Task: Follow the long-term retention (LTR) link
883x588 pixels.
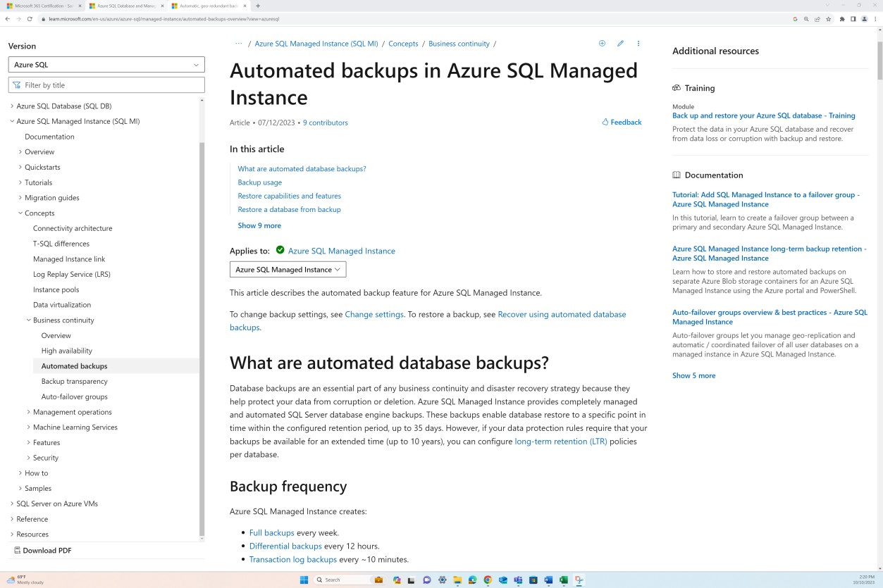Action: click(560, 441)
